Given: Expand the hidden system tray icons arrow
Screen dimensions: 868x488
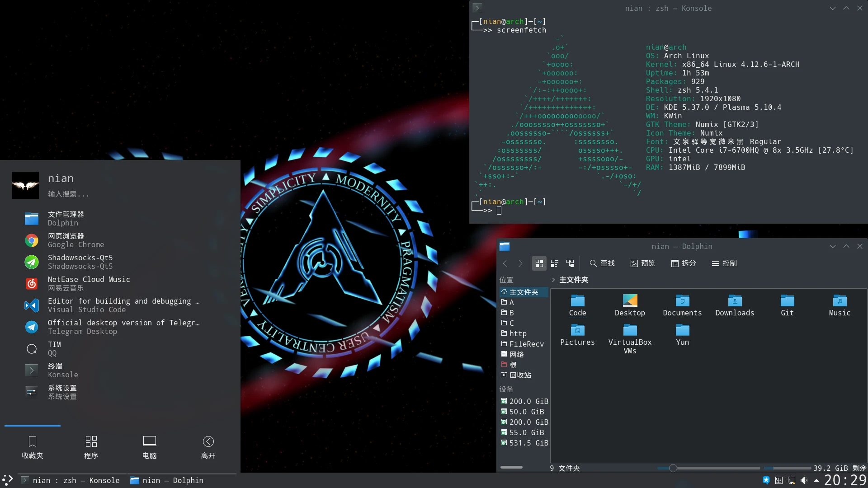Looking at the screenshot, I should (816, 480).
